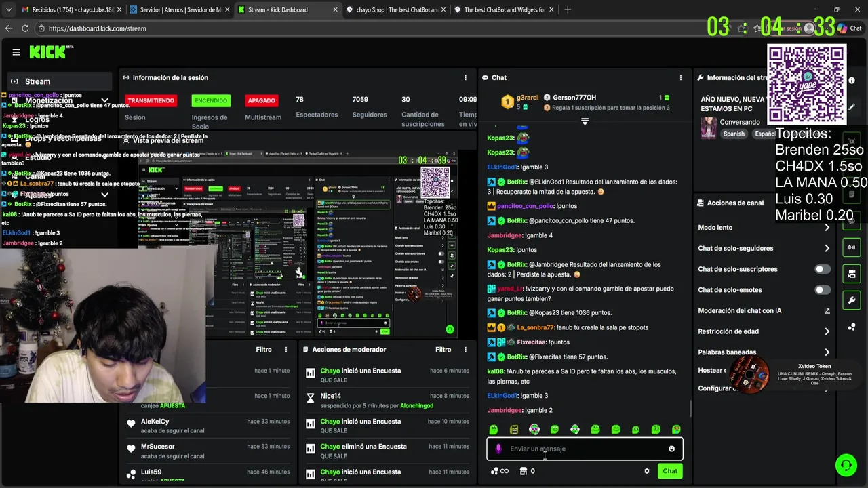The image size is (868, 488).
Task: Open a new browser tab with plus button
Action: [x=568, y=9]
